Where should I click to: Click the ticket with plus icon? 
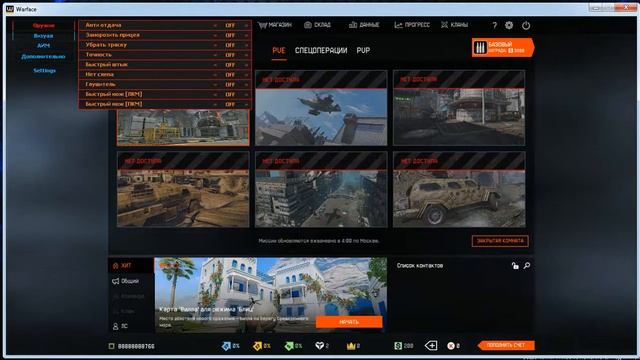[431, 346]
